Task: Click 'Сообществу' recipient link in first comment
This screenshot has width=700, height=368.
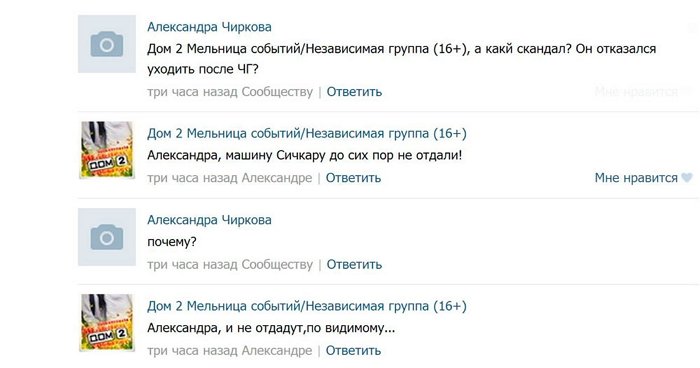Action: [x=277, y=92]
